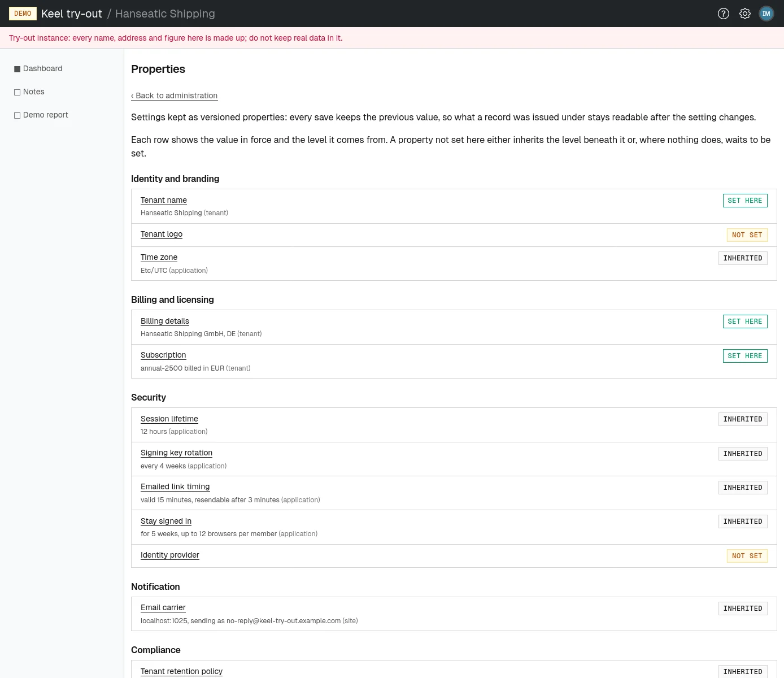Open the settings gear icon
This screenshot has height=678, width=784.
(745, 14)
